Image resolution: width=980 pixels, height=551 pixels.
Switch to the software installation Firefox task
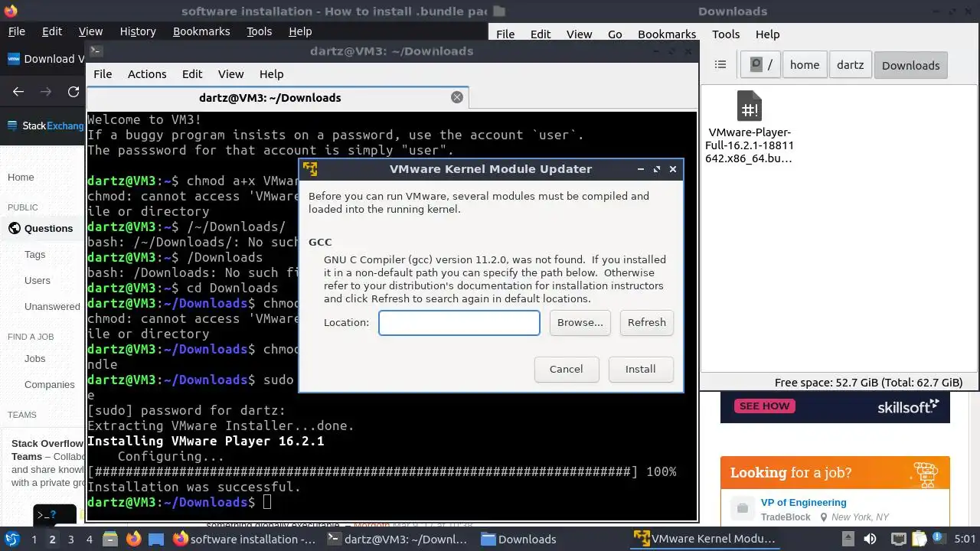(x=245, y=539)
